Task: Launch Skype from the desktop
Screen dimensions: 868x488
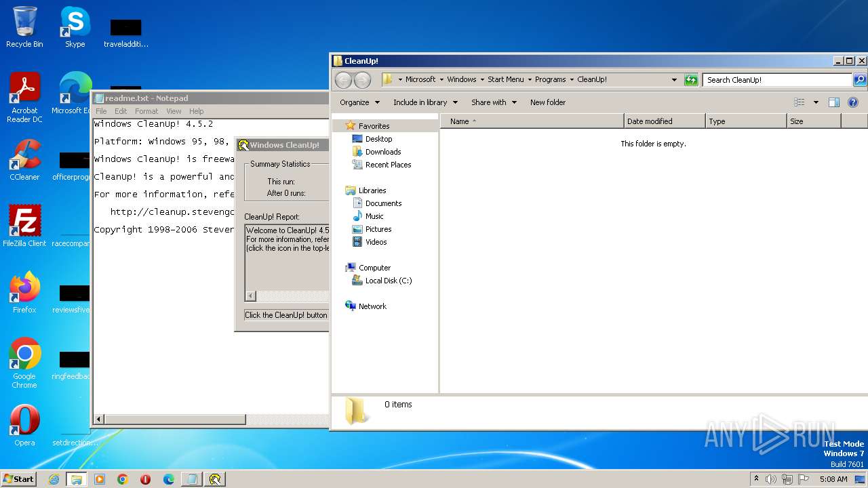Action: (x=75, y=27)
